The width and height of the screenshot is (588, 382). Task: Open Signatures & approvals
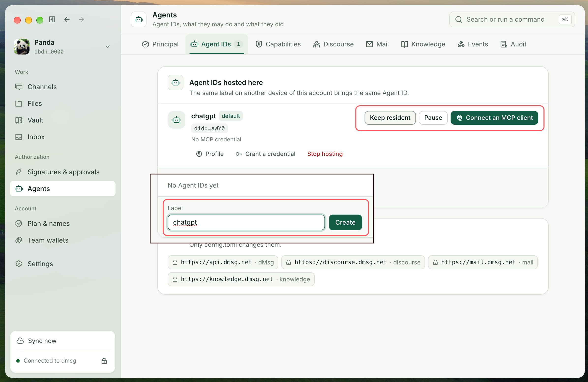point(62,172)
